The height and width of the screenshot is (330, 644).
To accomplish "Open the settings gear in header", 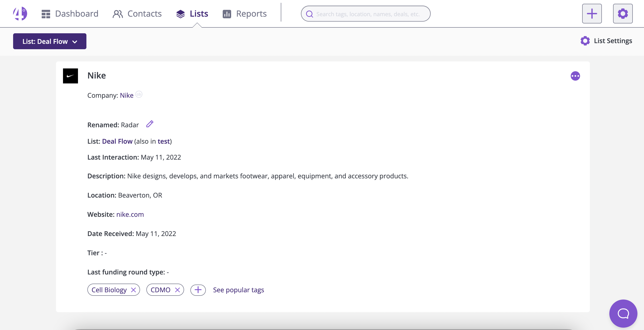I will (622, 14).
